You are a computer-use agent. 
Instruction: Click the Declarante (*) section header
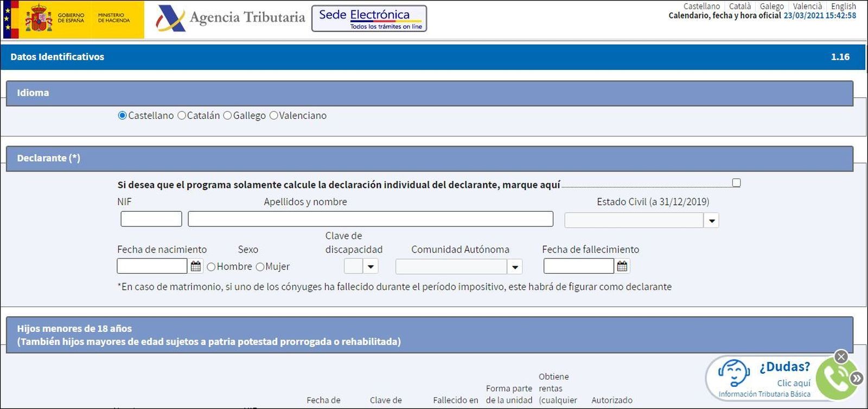pos(430,159)
